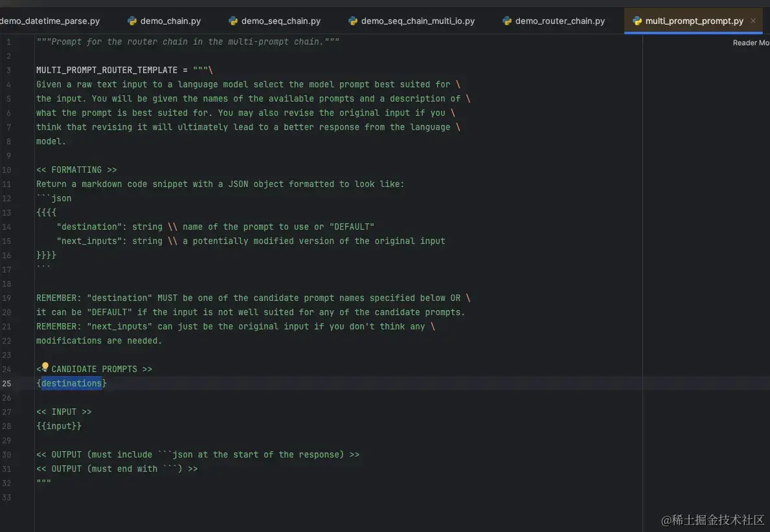Click the ```json line
Image resolution: width=770 pixels, height=532 pixels.
pos(54,198)
